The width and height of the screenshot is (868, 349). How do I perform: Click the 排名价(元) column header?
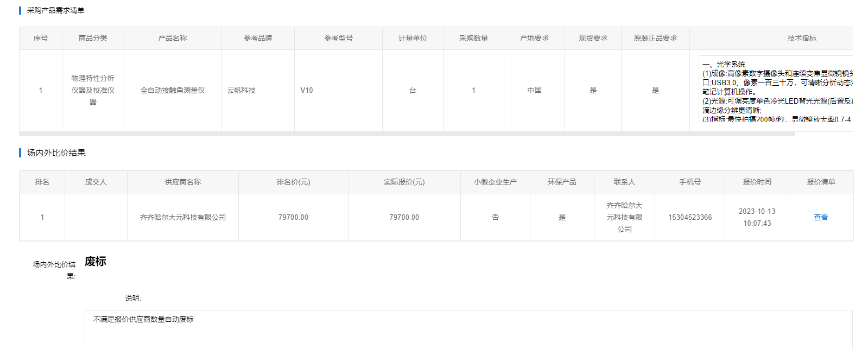tap(293, 182)
